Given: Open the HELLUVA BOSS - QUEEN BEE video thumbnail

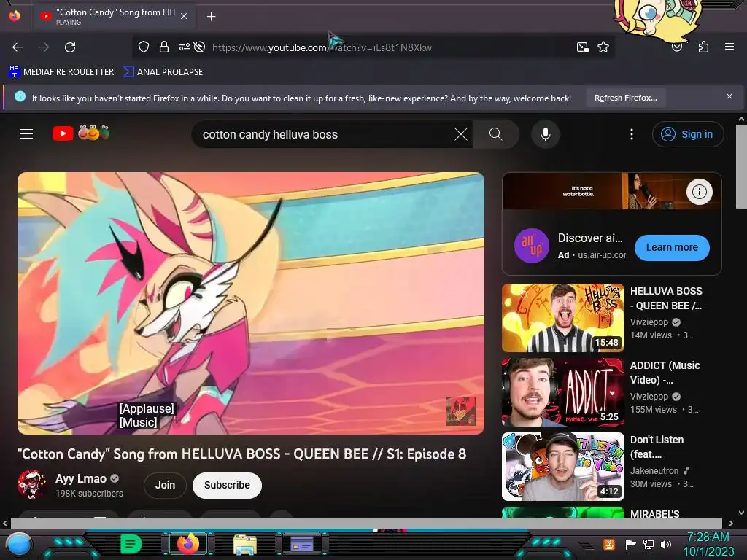Looking at the screenshot, I should tap(562, 318).
